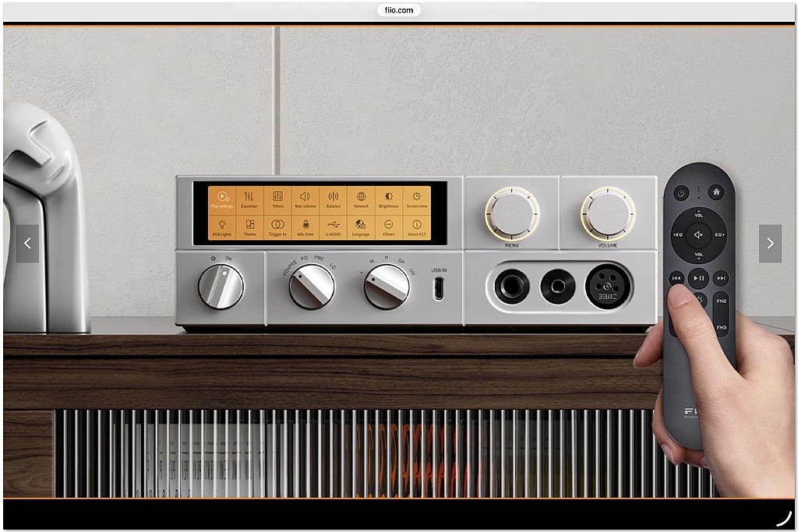This screenshot has width=798, height=532.
Task: Tap the Brightness tile on the device screen
Action: point(389,199)
